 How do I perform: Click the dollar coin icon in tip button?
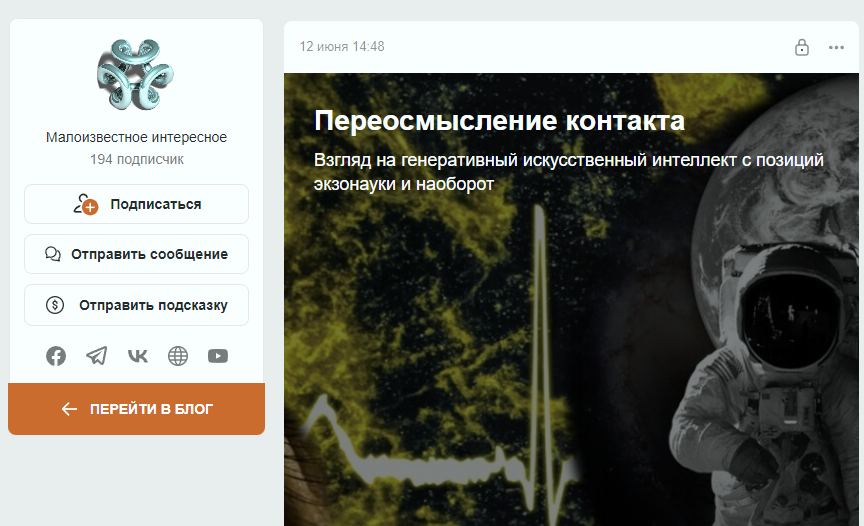[x=55, y=305]
